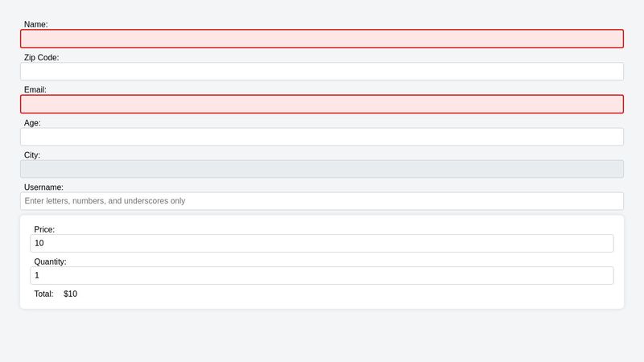The height and width of the screenshot is (362, 644).
Task: Select the Age input field
Action: [322, 137]
